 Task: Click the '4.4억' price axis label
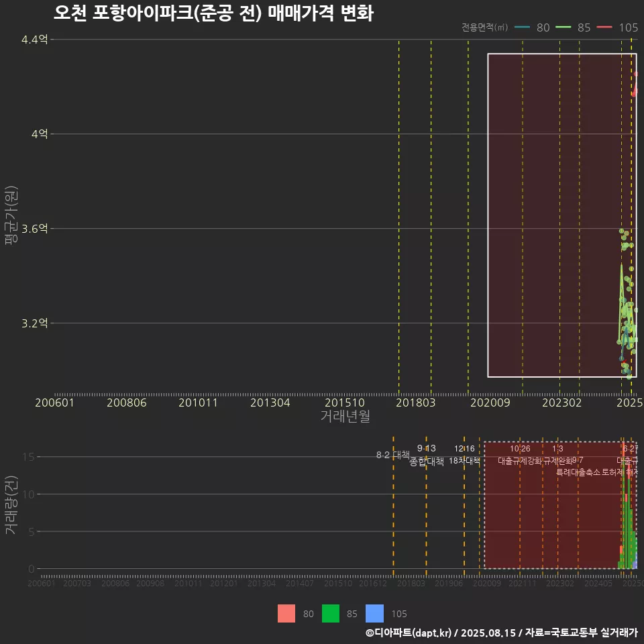[x=34, y=40]
